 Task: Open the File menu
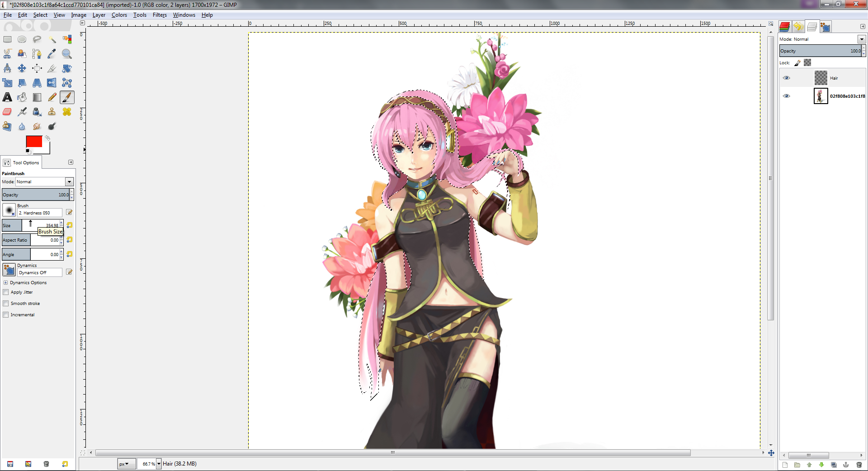click(8, 15)
